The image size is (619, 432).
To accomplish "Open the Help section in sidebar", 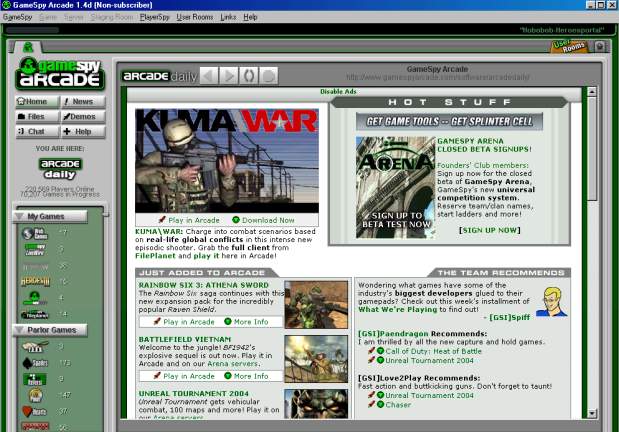I will [83, 131].
